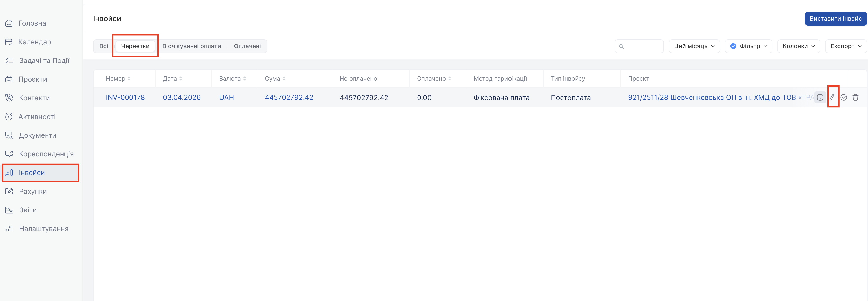The width and height of the screenshot is (868, 301).
Task: Open Налаштування in the sidebar
Action: [44, 229]
